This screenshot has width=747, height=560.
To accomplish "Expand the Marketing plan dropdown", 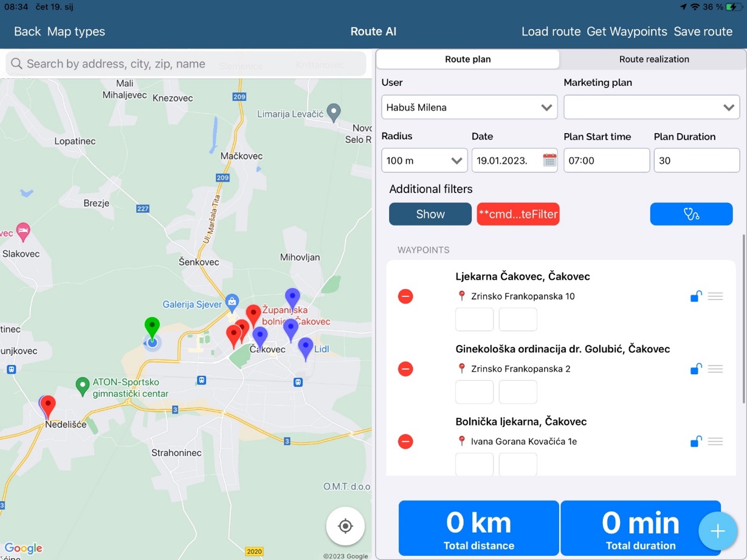I will tap(651, 108).
